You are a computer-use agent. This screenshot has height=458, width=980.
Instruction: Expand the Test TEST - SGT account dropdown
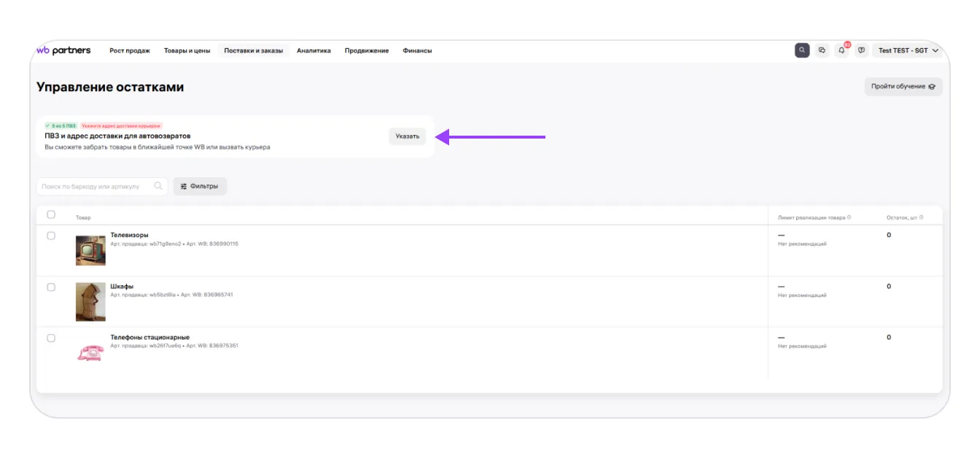909,50
